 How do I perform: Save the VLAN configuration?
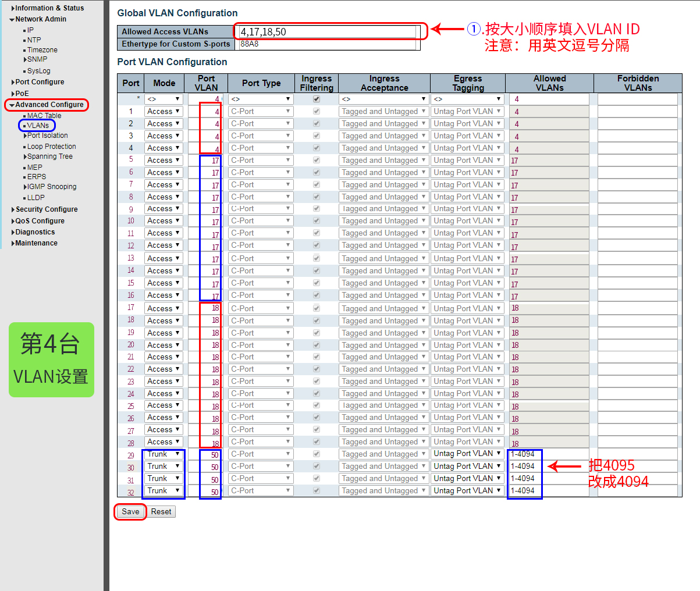point(130,512)
